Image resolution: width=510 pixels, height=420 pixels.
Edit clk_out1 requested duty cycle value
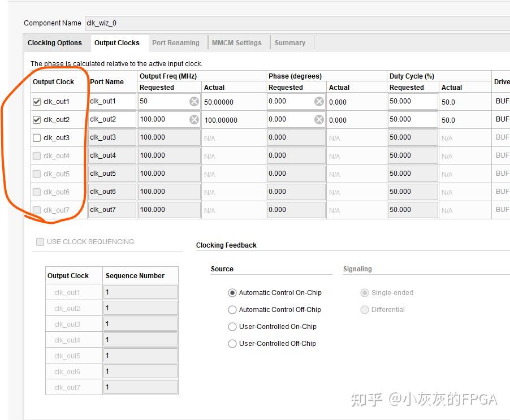[411, 101]
